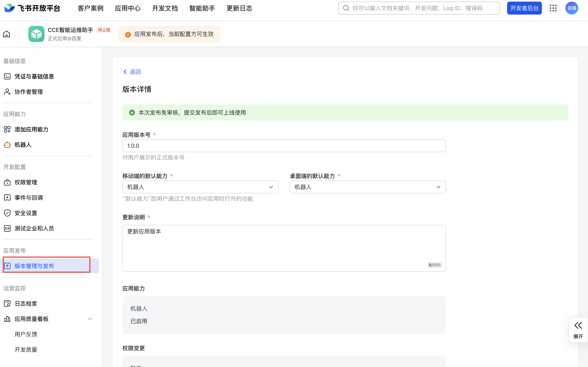Open the home icon in the app header

(x=6, y=34)
